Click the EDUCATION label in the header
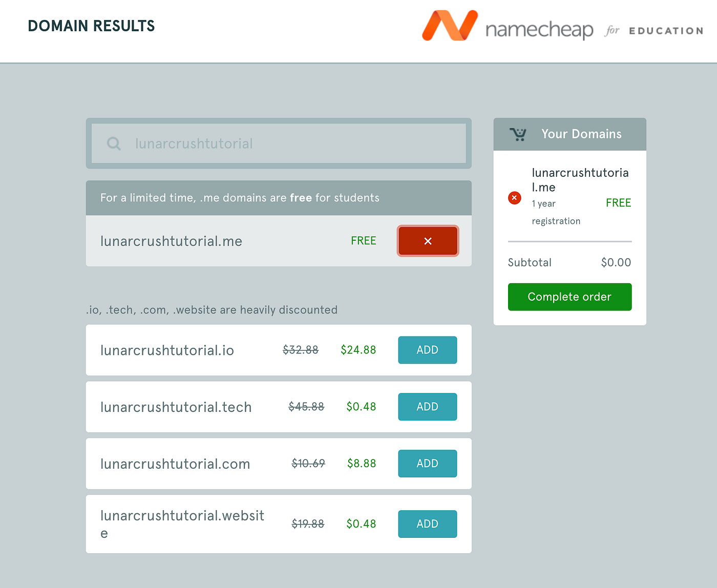The width and height of the screenshot is (717, 588). pos(666,31)
